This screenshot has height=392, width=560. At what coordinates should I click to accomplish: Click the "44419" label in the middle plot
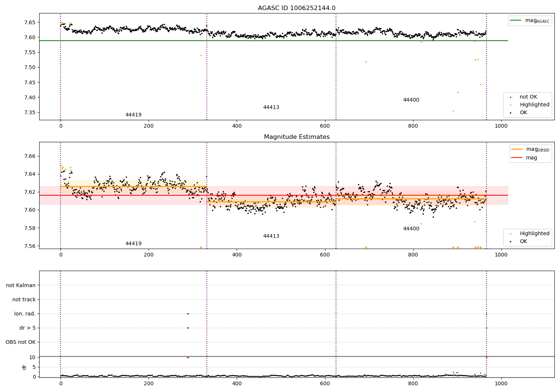pyautogui.click(x=133, y=244)
